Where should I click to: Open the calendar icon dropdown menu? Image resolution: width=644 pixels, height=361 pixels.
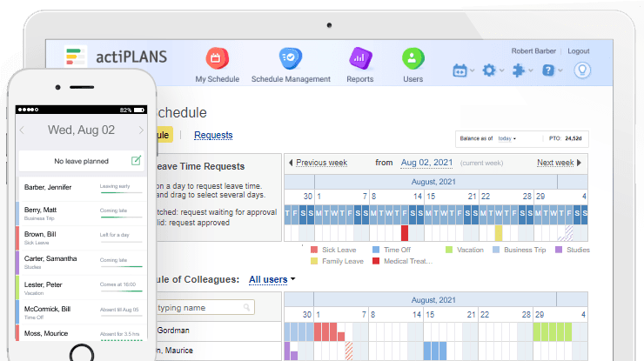pos(464,70)
